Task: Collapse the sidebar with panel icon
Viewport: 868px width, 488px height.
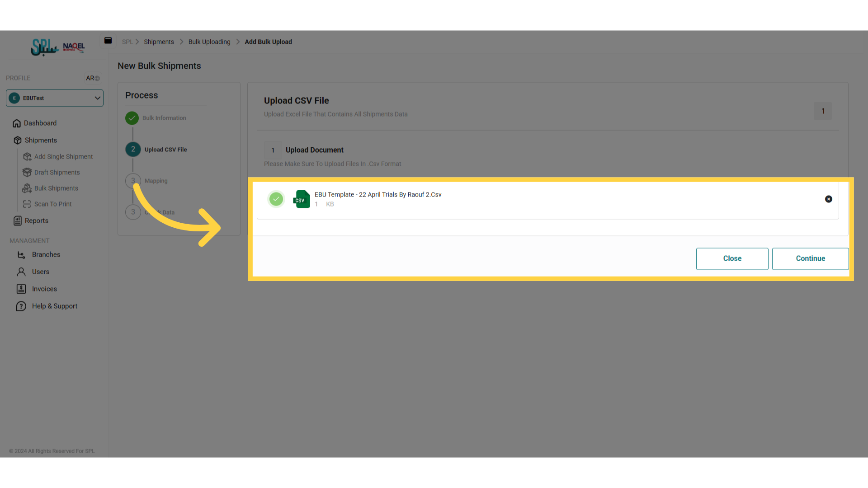Action: tap(108, 41)
